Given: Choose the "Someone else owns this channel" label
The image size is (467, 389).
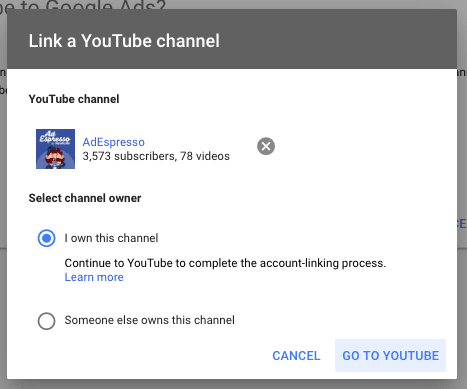Looking at the screenshot, I should 149,320.
